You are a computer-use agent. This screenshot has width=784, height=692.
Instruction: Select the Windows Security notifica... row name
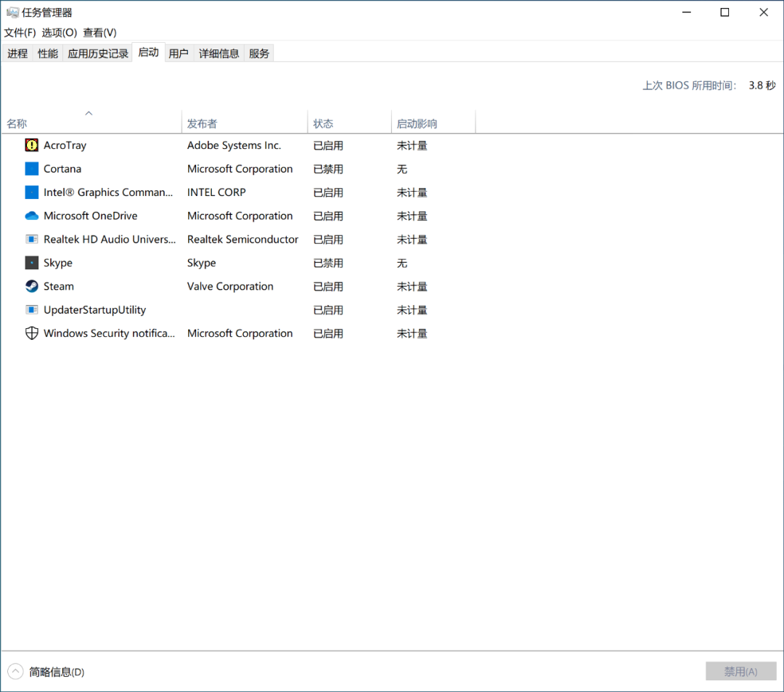click(109, 333)
